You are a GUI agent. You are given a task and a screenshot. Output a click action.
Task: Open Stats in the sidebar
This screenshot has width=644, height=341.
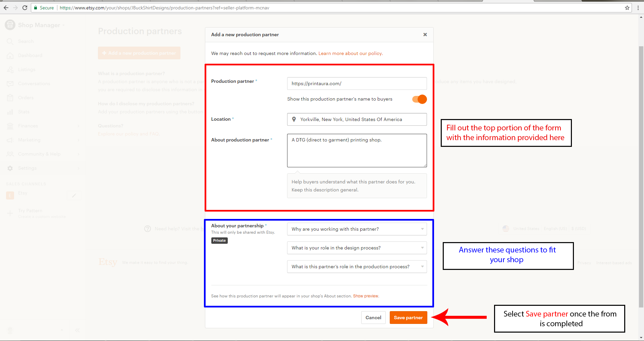click(x=23, y=112)
